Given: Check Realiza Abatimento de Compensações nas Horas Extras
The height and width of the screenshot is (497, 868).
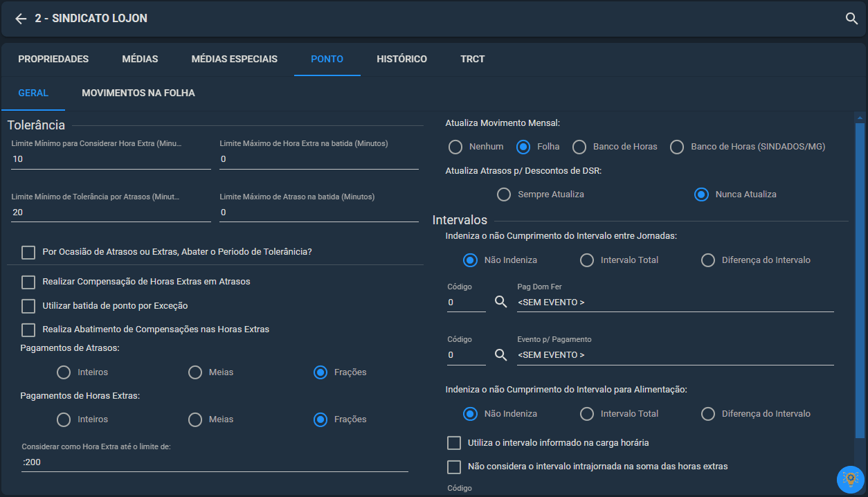Looking at the screenshot, I should pyautogui.click(x=28, y=329).
